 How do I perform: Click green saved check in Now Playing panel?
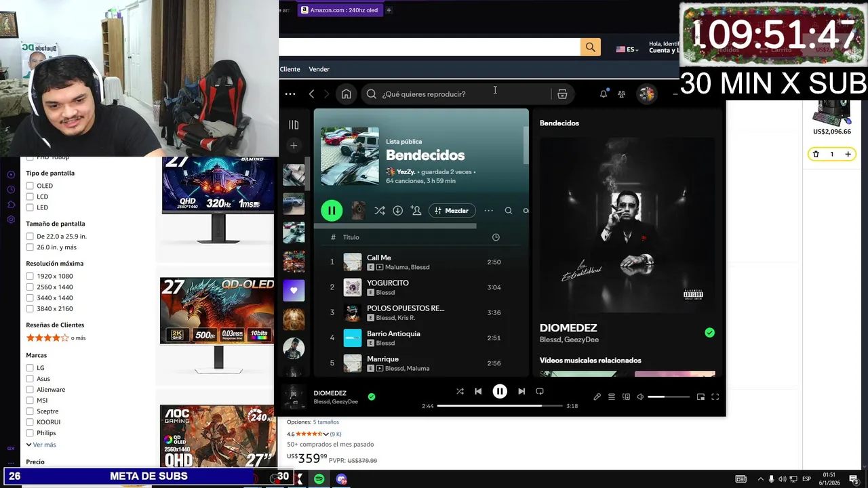point(709,333)
